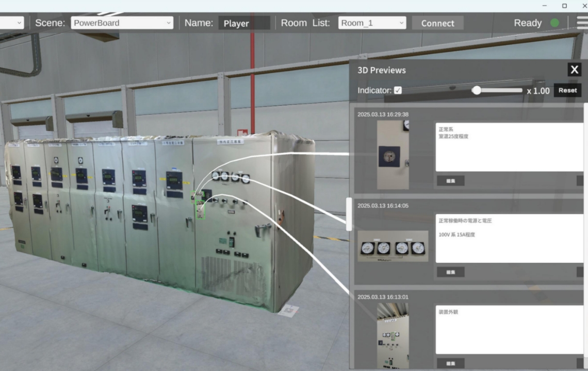Reset the preview scale
588x371 pixels.
(x=567, y=90)
